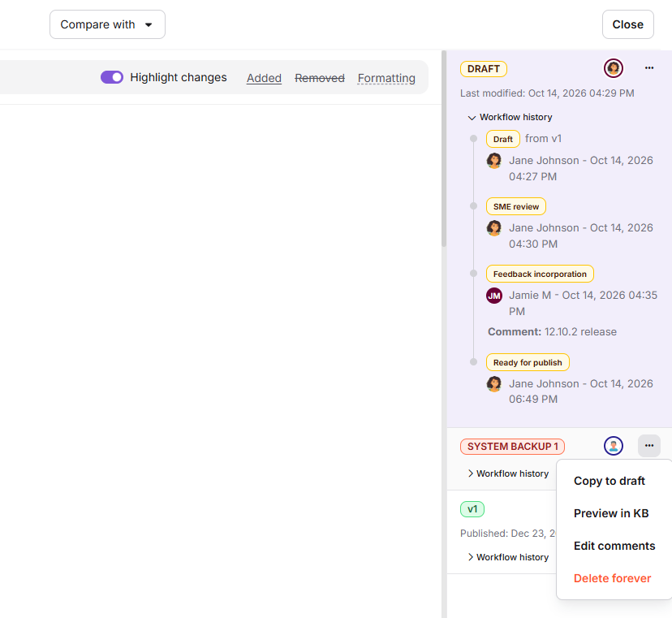
Task: Click the SME review status tag
Action: (516, 206)
